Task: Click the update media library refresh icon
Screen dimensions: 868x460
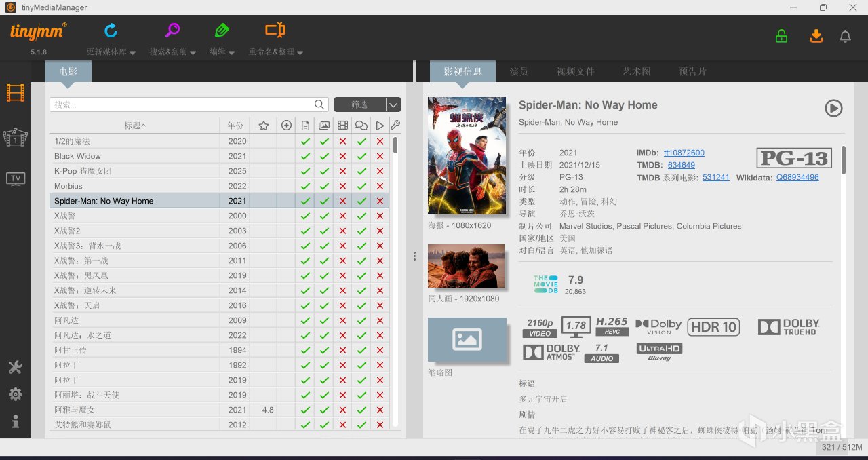Action: [x=111, y=31]
